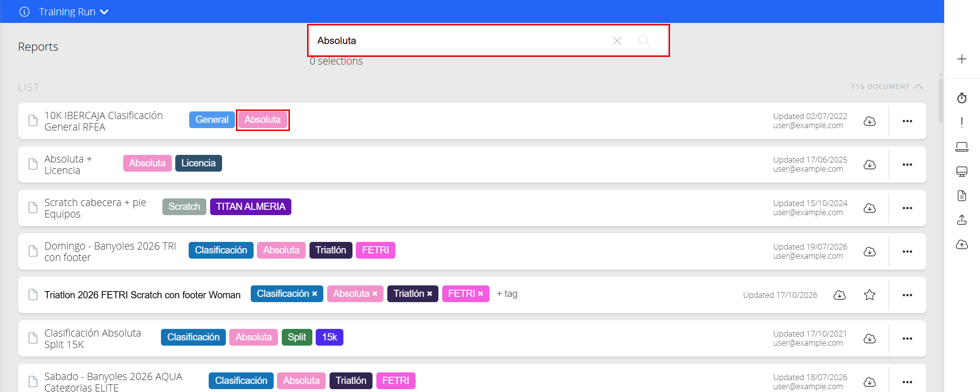Click the General tag on 10K IBERCAJA

(212, 120)
